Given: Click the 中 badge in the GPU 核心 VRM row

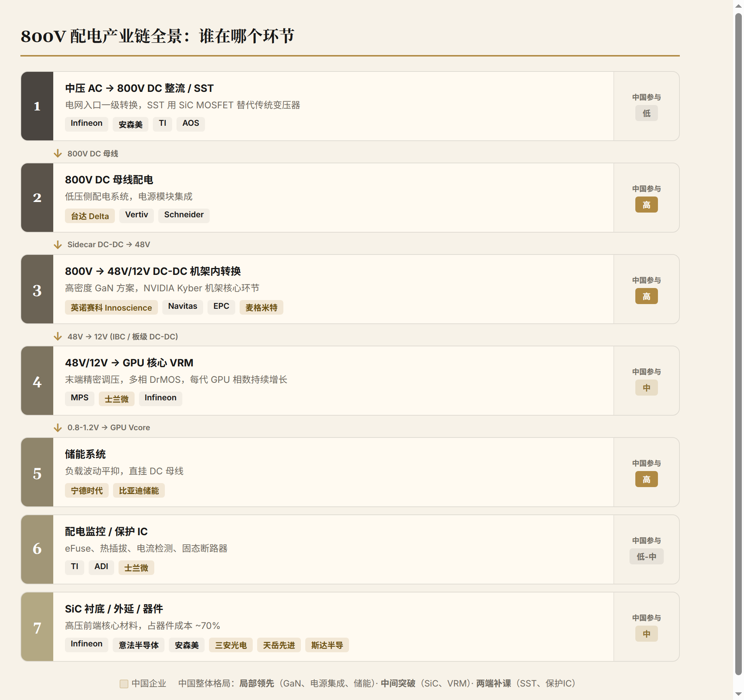Looking at the screenshot, I should pos(646,388).
